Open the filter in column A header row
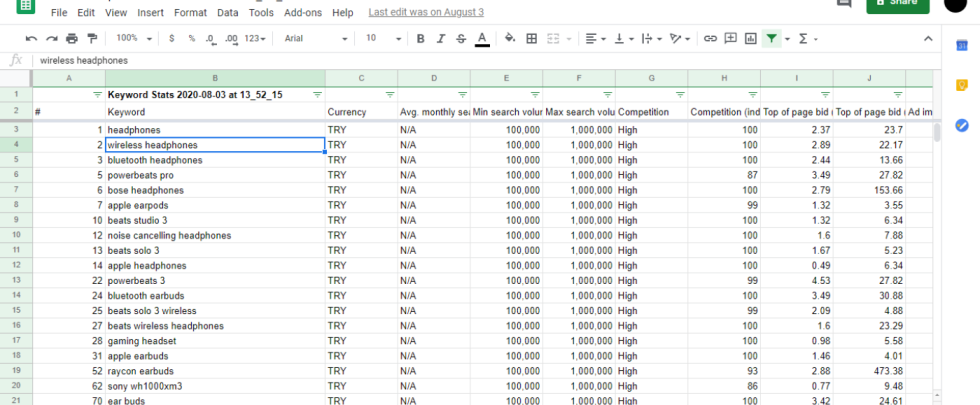 [x=98, y=95]
